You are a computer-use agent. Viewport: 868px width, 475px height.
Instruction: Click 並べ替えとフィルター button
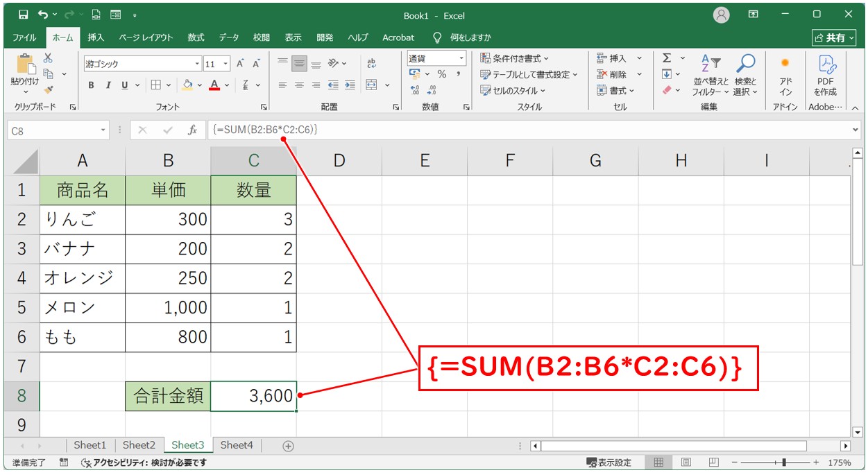(x=710, y=76)
